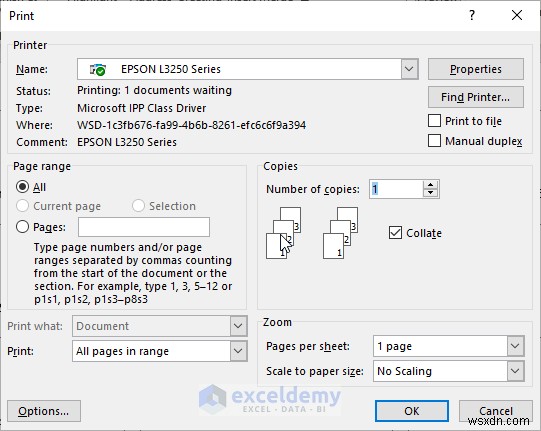The width and height of the screenshot is (541, 431).
Task: Click the Help question mark icon
Action: [x=472, y=15]
